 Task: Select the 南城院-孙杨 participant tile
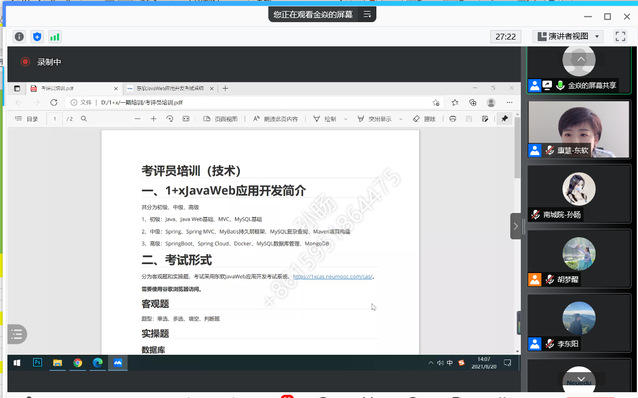point(579,194)
